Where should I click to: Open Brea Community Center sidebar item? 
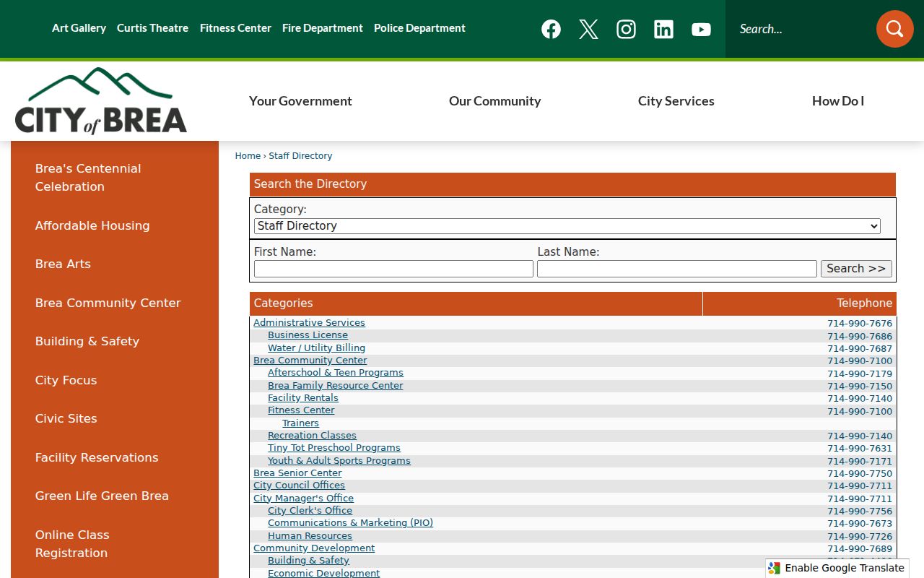[x=108, y=303]
